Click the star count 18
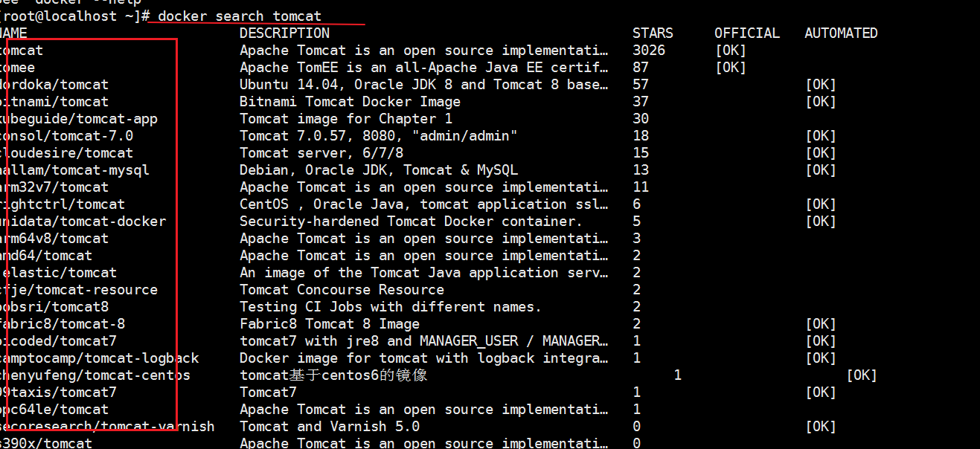Screen dimensions: 980x449 coord(641,136)
